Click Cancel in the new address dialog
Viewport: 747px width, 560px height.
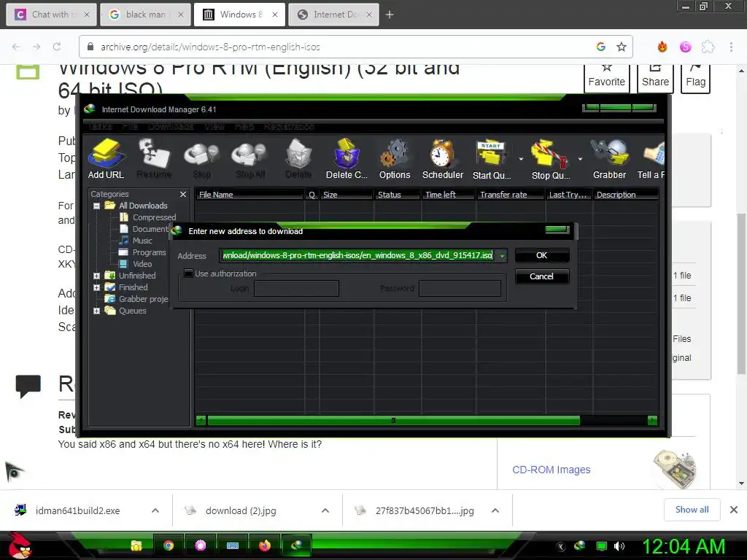(542, 276)
